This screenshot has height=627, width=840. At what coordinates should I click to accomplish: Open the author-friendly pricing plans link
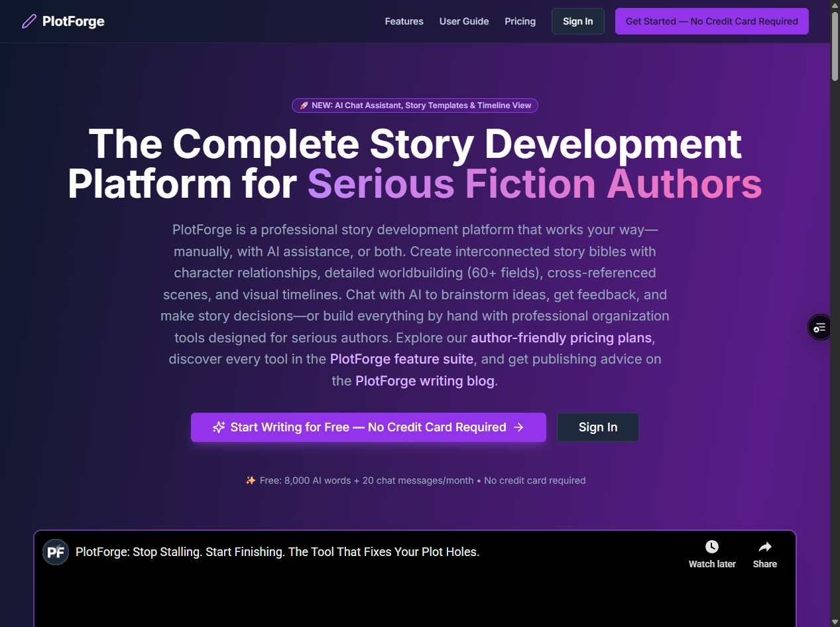point(561,338)
